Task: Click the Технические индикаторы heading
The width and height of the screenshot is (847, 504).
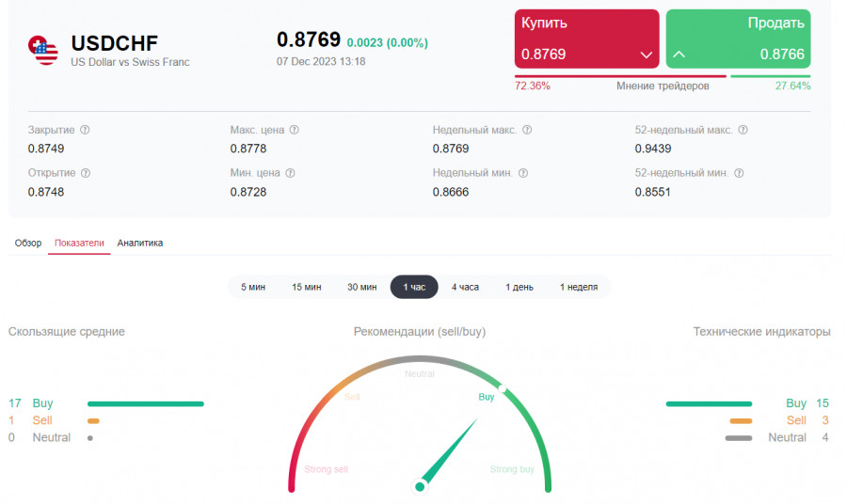Action: pyautogui.click(x=761, y=332)
